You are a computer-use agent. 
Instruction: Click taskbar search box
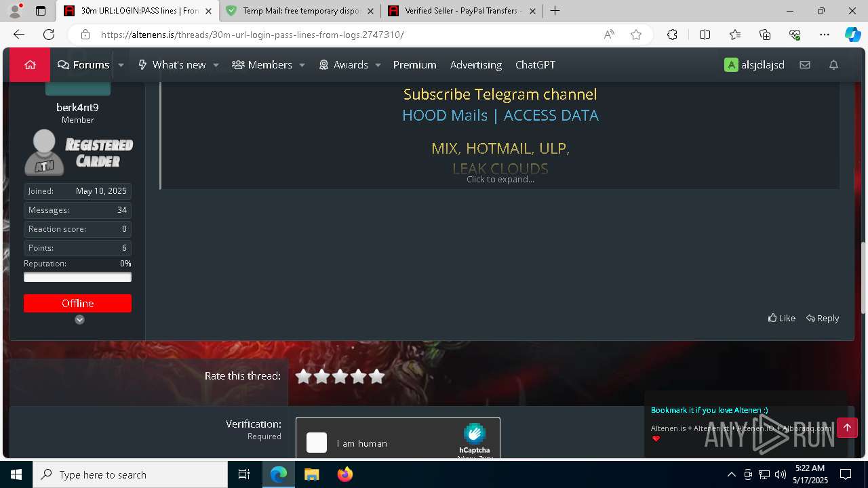(130, 474)
